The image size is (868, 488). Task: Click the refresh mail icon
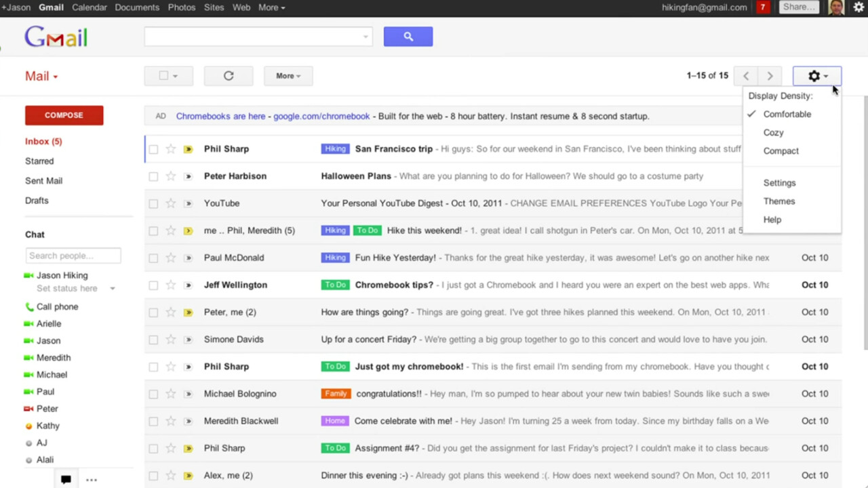point(229,76)
